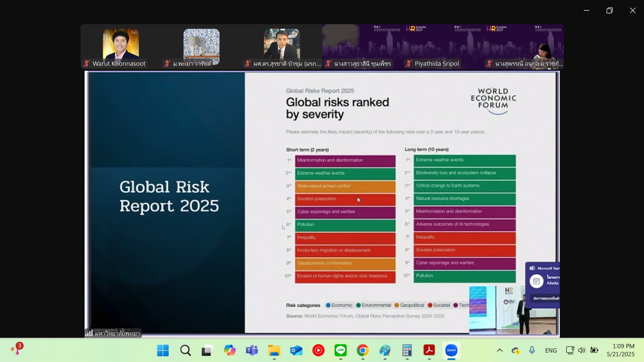Switch ENG input language indicator
Viewport: 644px width, 362px height.
[x=551, y=351]
